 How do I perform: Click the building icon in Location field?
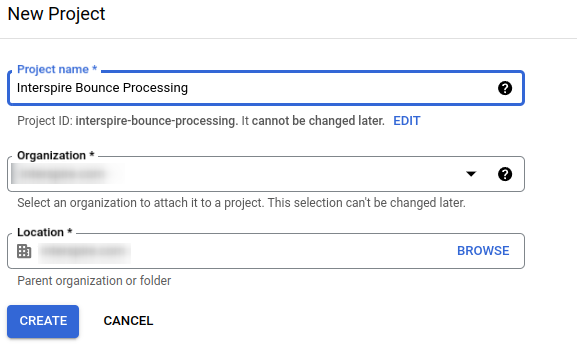pyautogui.click(x=24, y=251)
